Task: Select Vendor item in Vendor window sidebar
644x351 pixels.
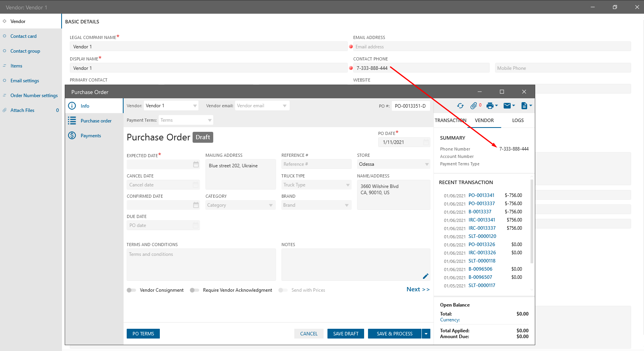Action: [x=31, y=21]
